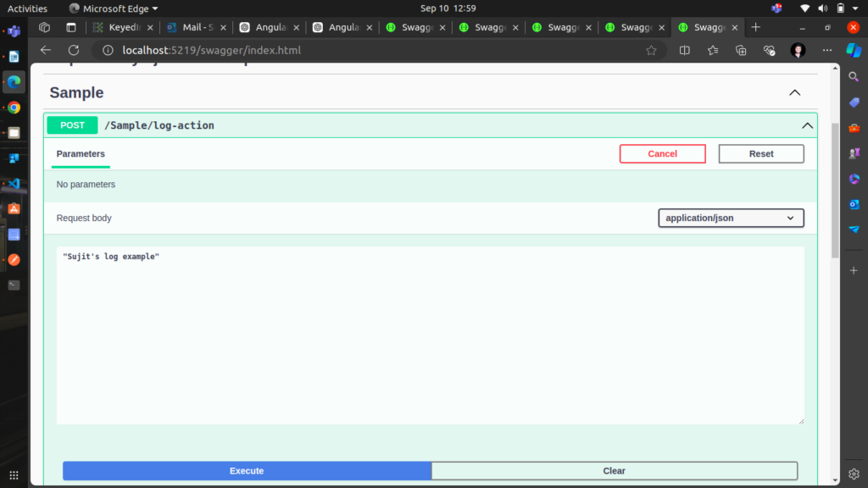Image resolution: width=868 pixels, height=488 pixels.
Task: Switch to the Mail browser tab
Action: (x=196, y=27)
